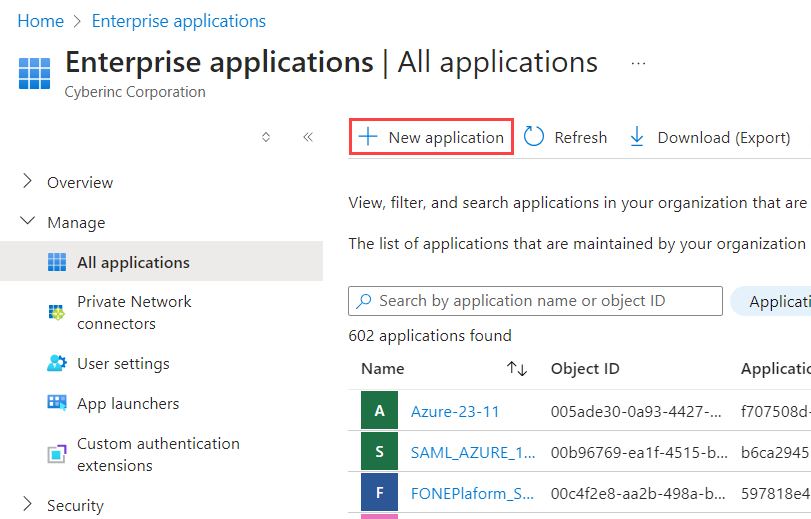This screenshot has width=811, height=519.
Task: Click the User settings gear-person icon
Action: [x=57, y=363]
